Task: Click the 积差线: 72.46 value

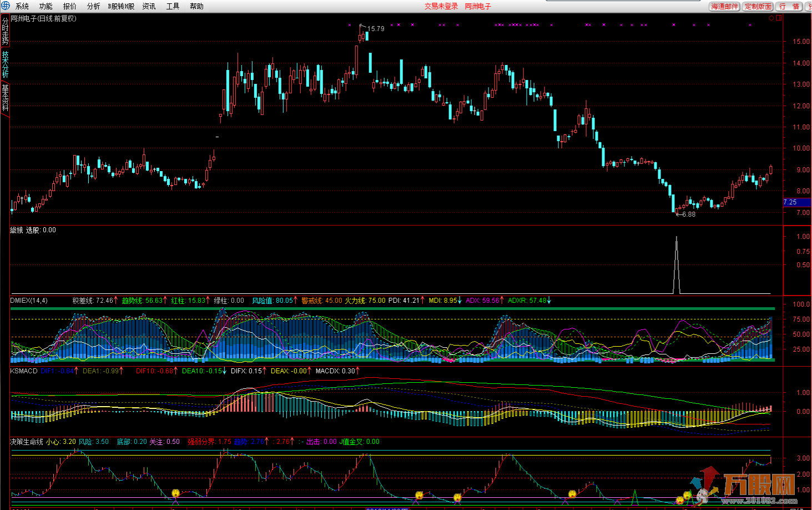Action: pos(93,301)
